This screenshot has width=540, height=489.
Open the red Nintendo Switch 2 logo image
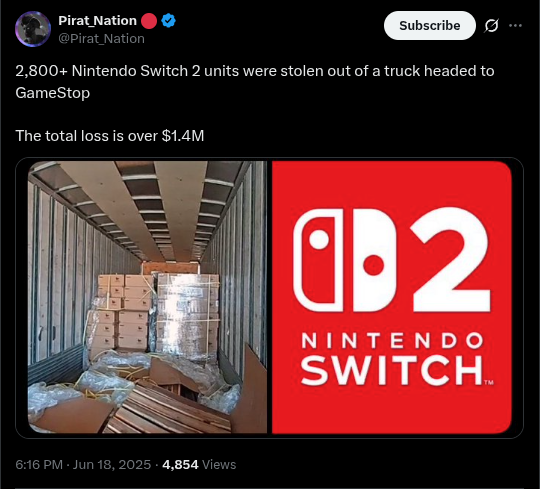pos(392,297)
